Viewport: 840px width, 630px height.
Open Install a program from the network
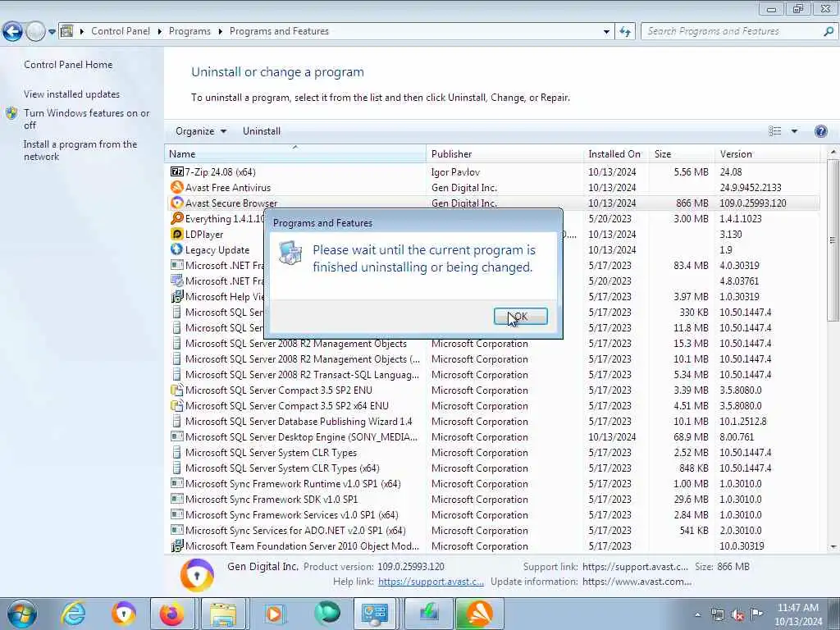tap(80, 151)
